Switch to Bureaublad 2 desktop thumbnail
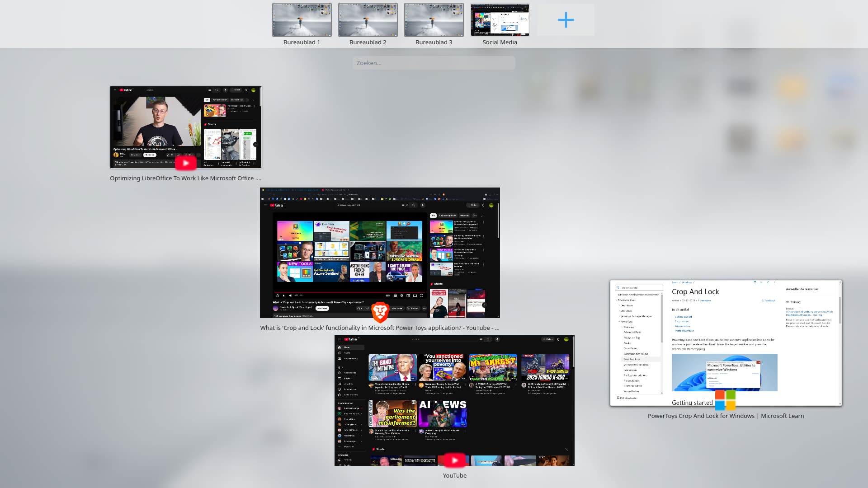 pos(368,20)
